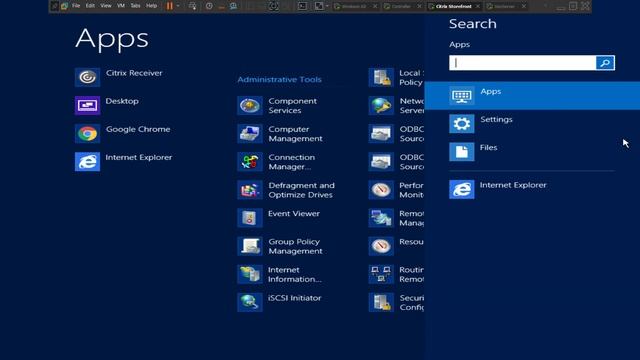Click the snapshot clock icon in toolbar
640x360 pixels.
point(209,6)
